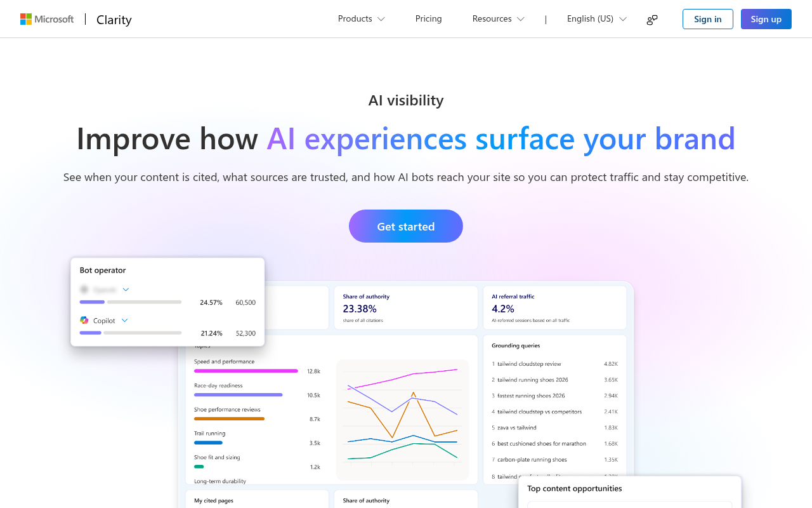The image size is (812, 508).
Task: Click the Share of authority 23.38% card
Action: click(x=406, y=308)
